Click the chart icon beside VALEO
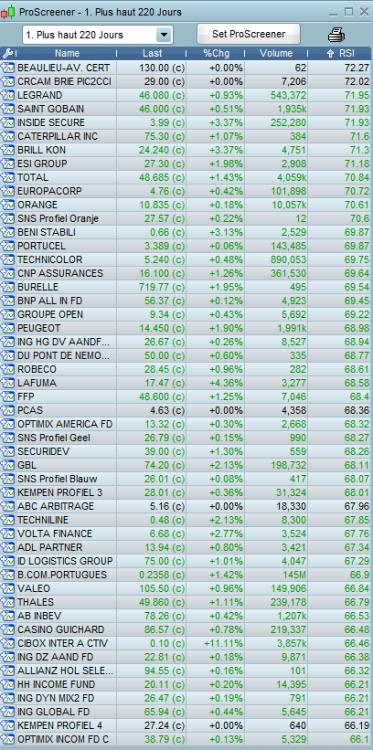 (8, 588)
